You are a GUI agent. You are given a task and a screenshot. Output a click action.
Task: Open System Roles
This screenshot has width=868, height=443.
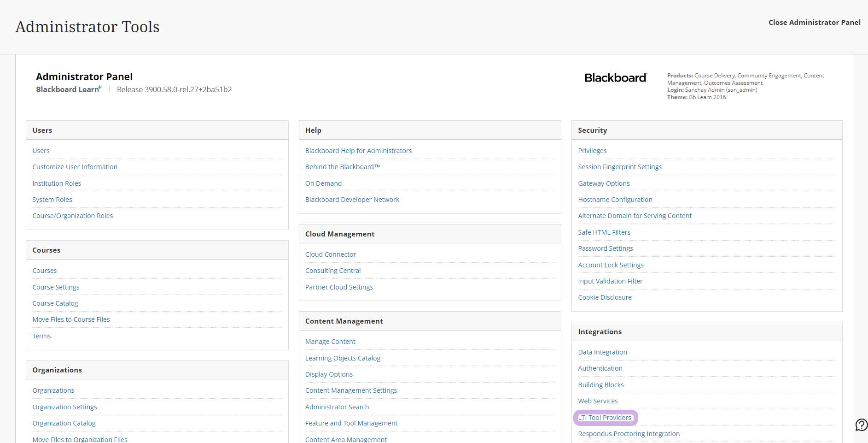[x=52, y=200]
